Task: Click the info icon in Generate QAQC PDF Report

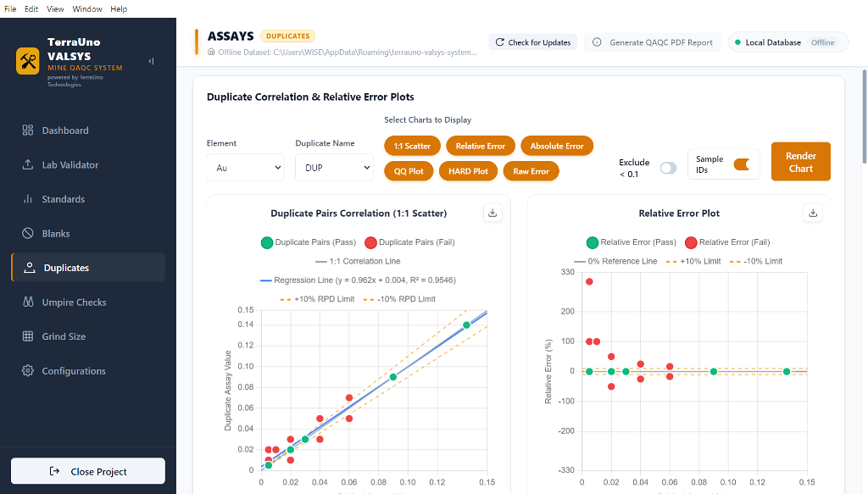Action: 597,42
